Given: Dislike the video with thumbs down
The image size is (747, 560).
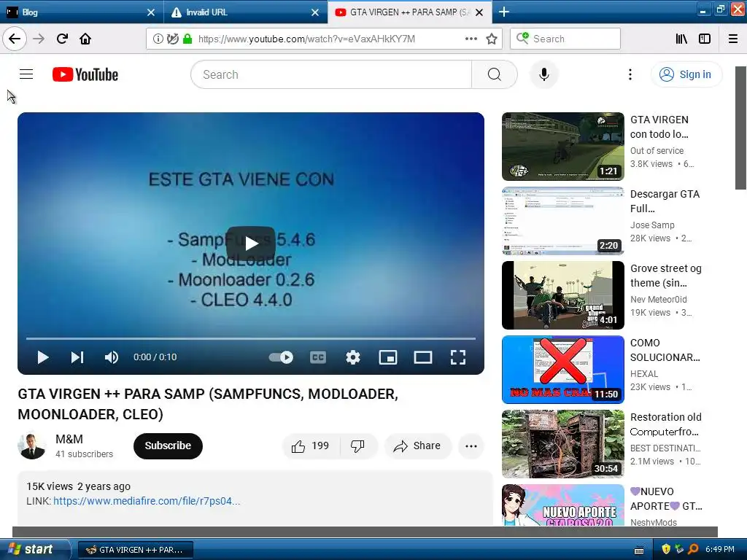Looking at the screenshot, I should (x=358, y=446).
